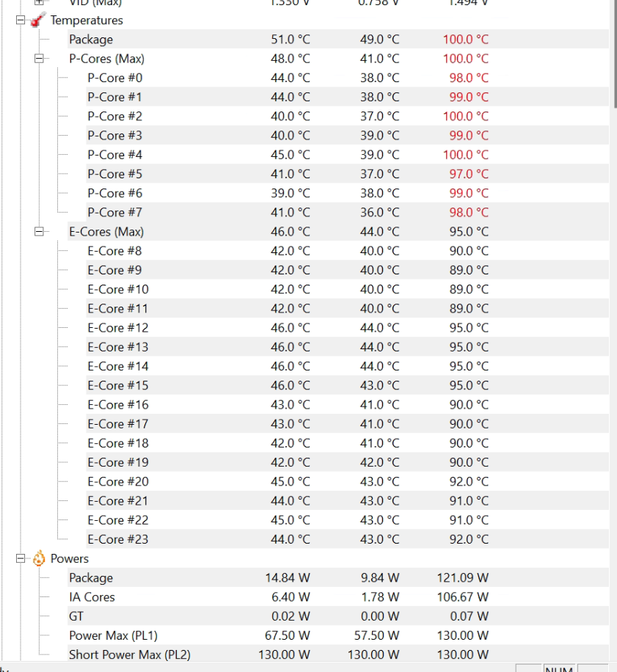Collapse the P-Cores (Max) group
This screenshot has width=617, height=672.
pos(39,59)
